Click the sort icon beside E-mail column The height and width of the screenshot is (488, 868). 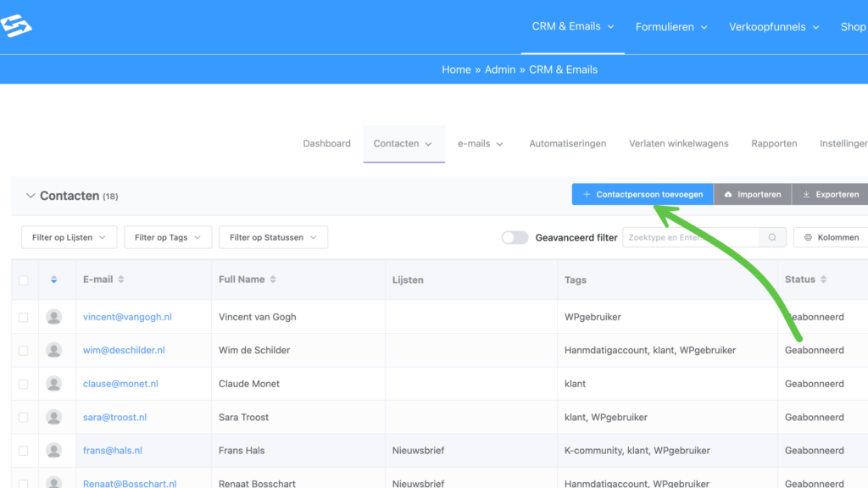pos(121,280)
